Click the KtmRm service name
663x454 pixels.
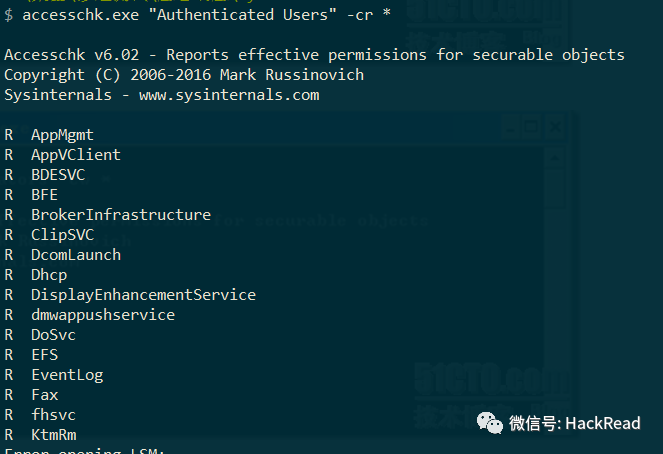click(54, 435)
